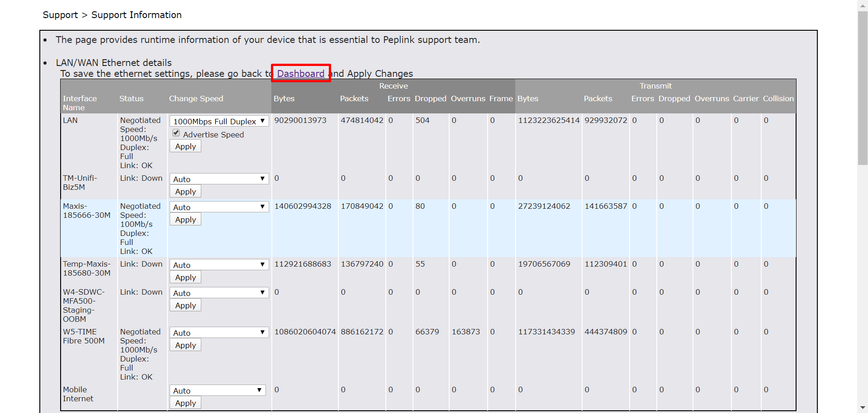Viewport: 868px width, 413px height.
Task: Click the Interface Name column header
Action: (x=80, y=103)
